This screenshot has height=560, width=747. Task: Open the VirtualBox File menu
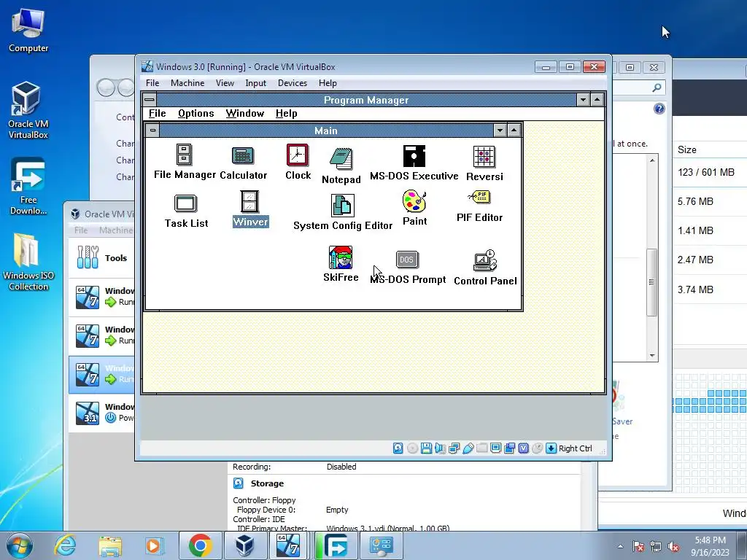pos(152,83)
